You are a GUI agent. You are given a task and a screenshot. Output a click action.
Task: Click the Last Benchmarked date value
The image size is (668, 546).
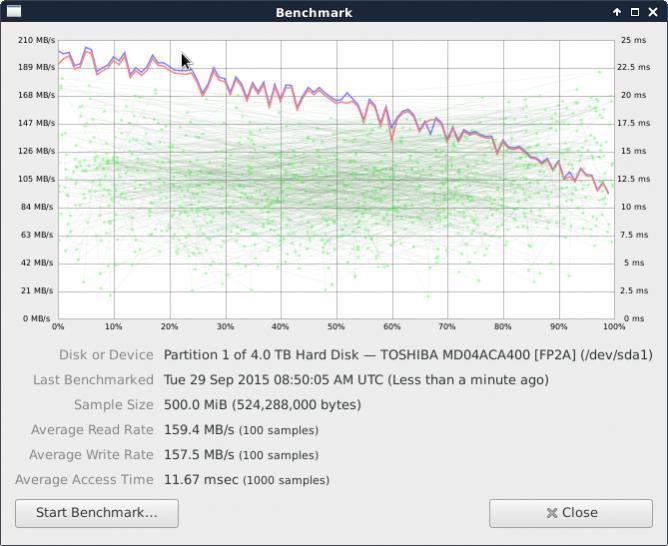pyautogui.click(x=356, y=380)
